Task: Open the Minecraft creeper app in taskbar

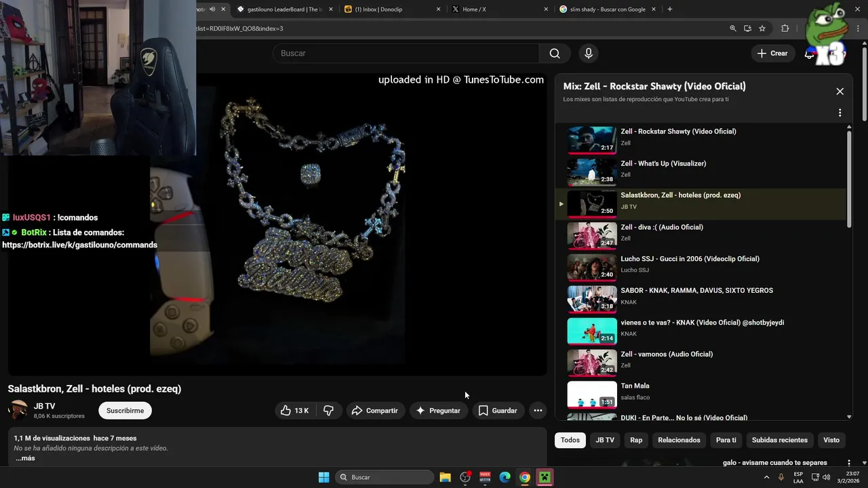Action: tap(544, 477)
